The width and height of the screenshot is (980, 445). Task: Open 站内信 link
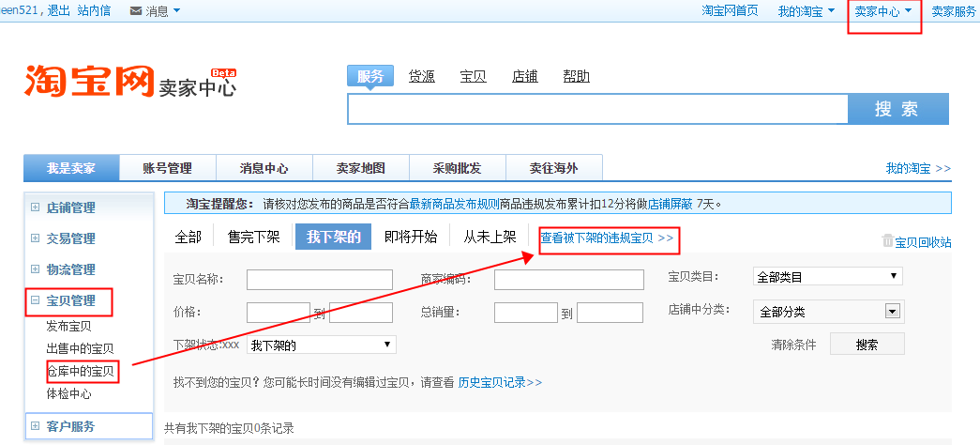coord(95,10)
